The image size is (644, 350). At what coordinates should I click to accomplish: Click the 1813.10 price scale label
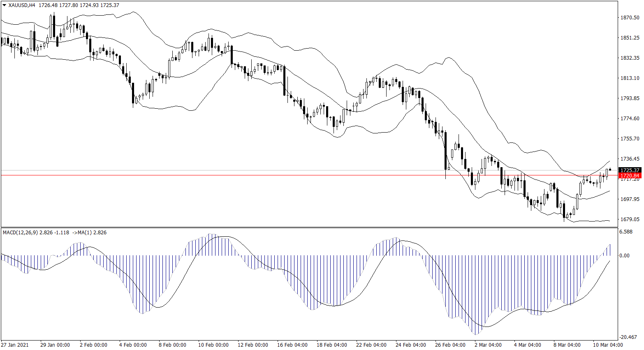click(x=630, y=78)
